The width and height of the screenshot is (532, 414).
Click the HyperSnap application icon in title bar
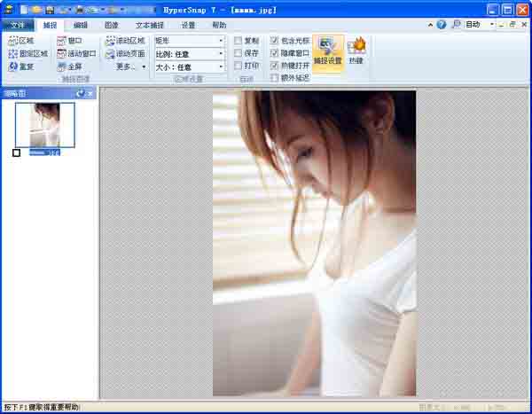[8, 10]
